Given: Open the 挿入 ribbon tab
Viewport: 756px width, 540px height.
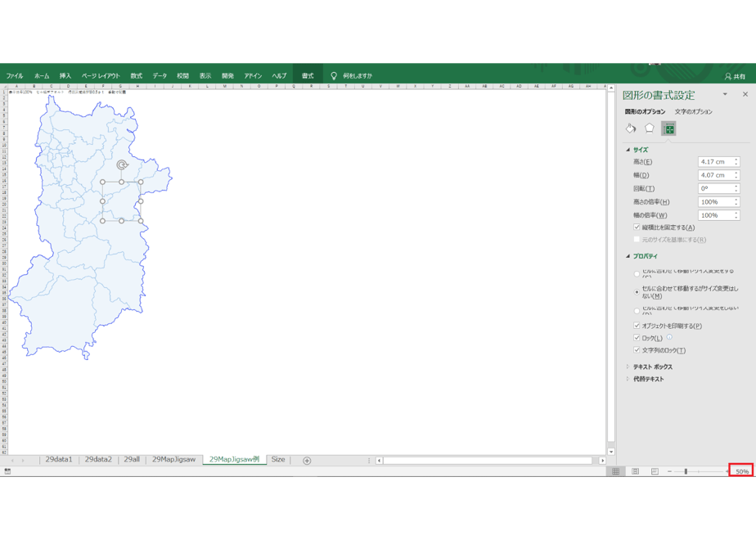Looking at the screenshot, I should (x=65, y=76).
